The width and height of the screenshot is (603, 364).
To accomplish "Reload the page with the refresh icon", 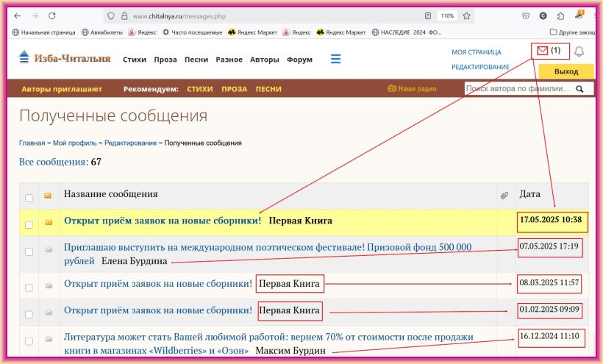I will tap(52, 15).
